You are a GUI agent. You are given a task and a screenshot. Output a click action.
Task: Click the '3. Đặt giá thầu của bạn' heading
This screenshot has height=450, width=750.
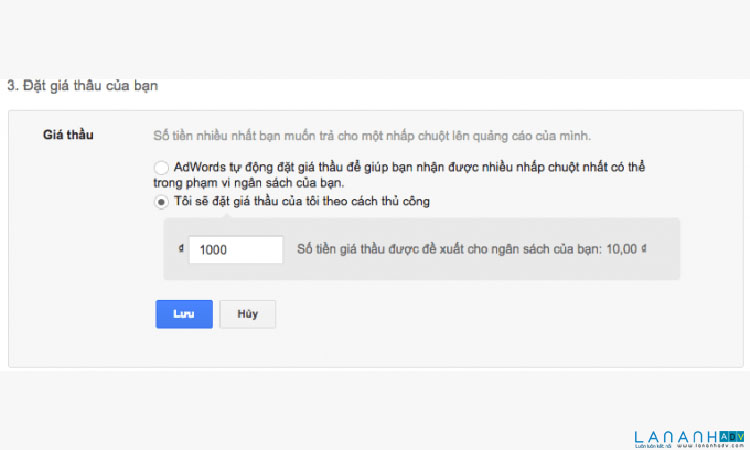pyautogui.click(x=82, y=86)
